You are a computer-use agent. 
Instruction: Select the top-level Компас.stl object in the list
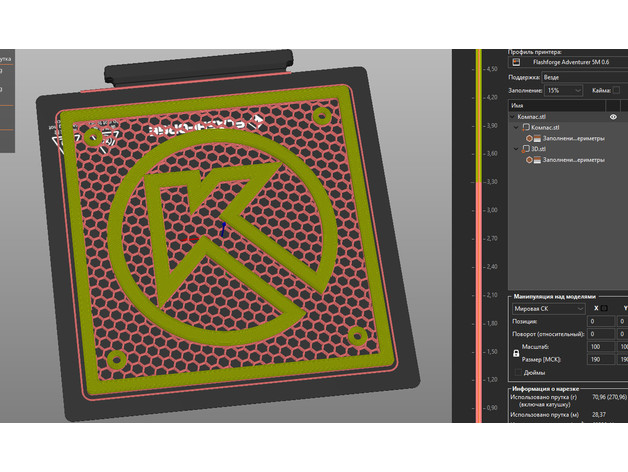click(x=538, y=117)
